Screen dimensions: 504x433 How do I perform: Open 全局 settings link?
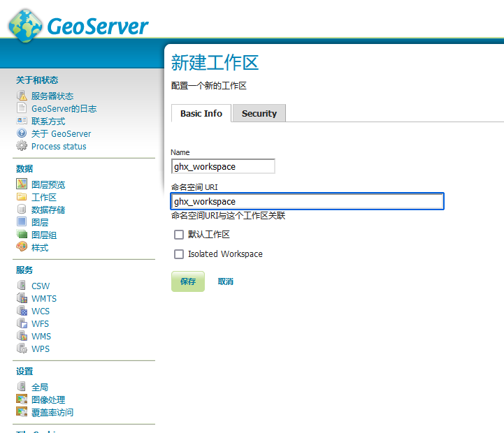[40, 387]
